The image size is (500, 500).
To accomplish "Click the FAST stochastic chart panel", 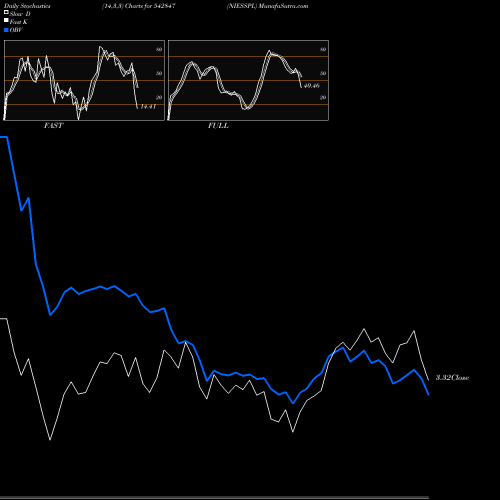I will [84, 80].
